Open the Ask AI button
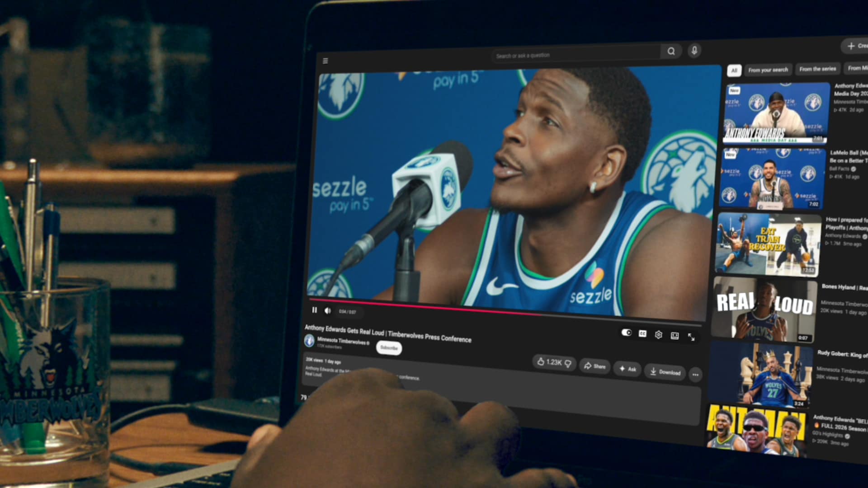868x488 pixels. [x=627, y=369]
